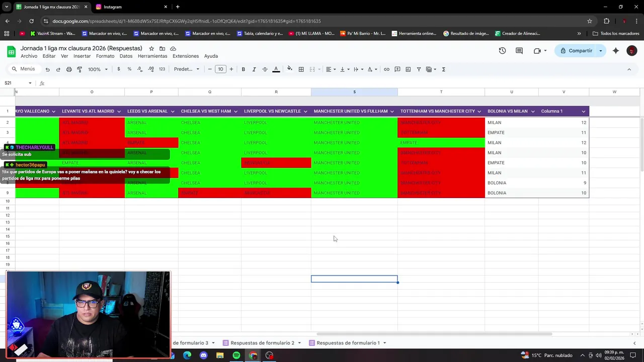
Task: Insert a comment from toolbar
Action: [397, 69]
